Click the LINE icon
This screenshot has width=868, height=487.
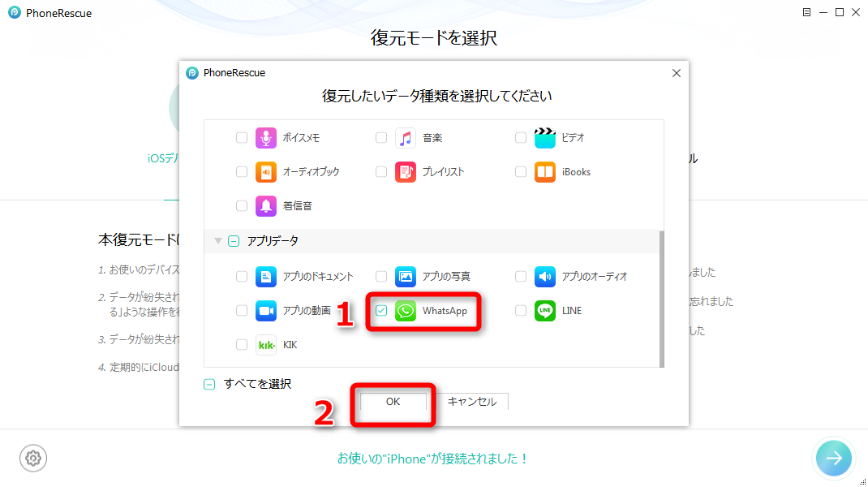tap(544, 311)
